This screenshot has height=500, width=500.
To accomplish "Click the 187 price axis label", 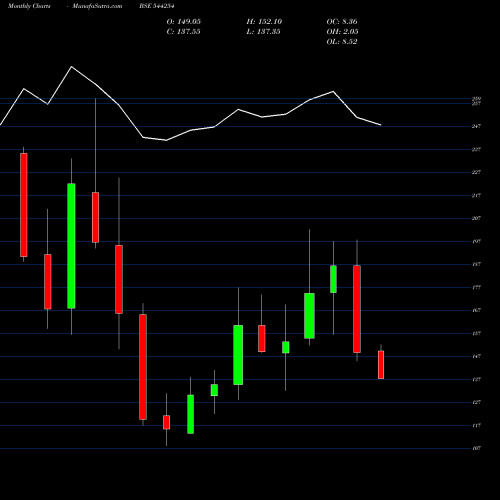I will (x=476, y=264).
